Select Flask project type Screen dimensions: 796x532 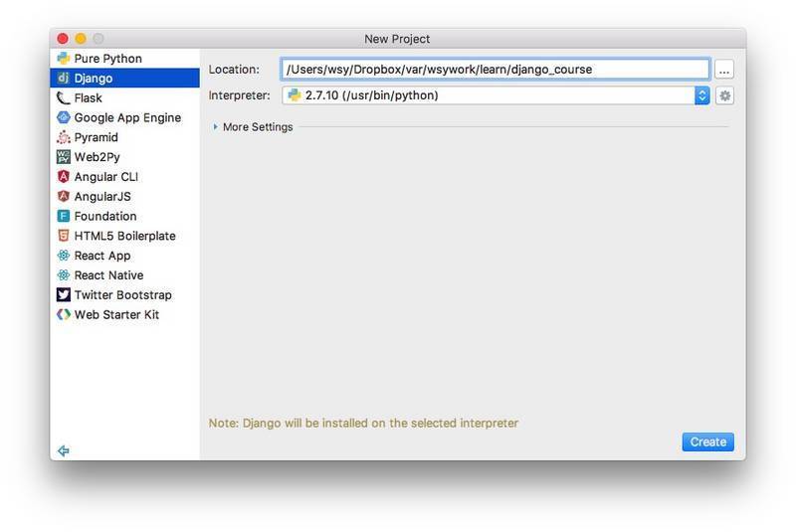[125, 97]
